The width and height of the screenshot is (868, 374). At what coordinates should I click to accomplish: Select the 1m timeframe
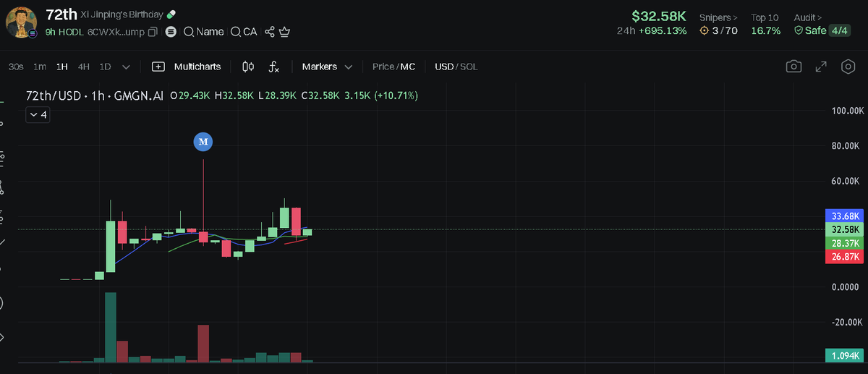coord(40,67)
